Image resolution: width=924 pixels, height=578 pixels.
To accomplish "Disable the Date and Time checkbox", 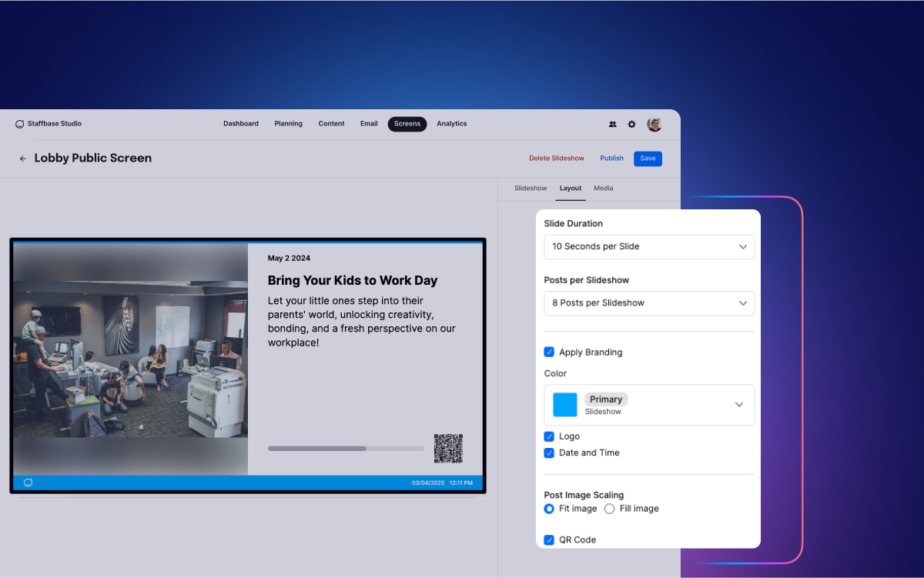I will pos(549,453).
